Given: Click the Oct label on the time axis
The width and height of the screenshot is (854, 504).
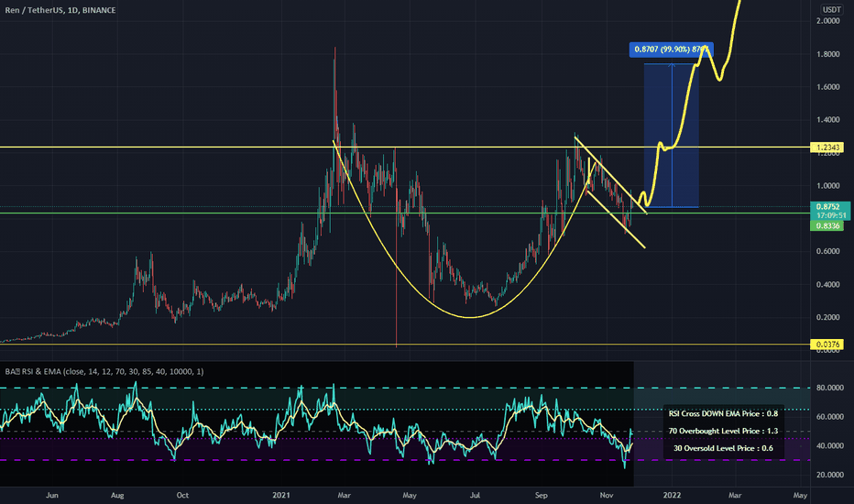Looking at the screenshot, I should [182, 495].
